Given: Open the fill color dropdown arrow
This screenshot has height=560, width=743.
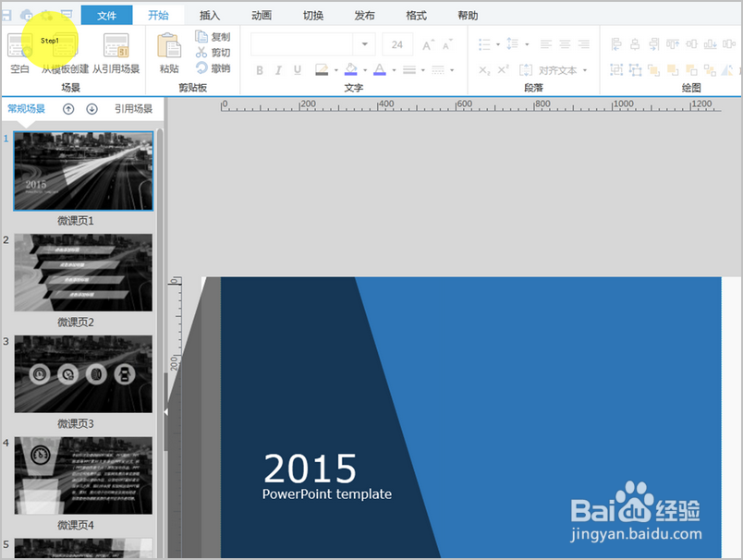Looking at the screenshot, I should (x=365, y=70).
